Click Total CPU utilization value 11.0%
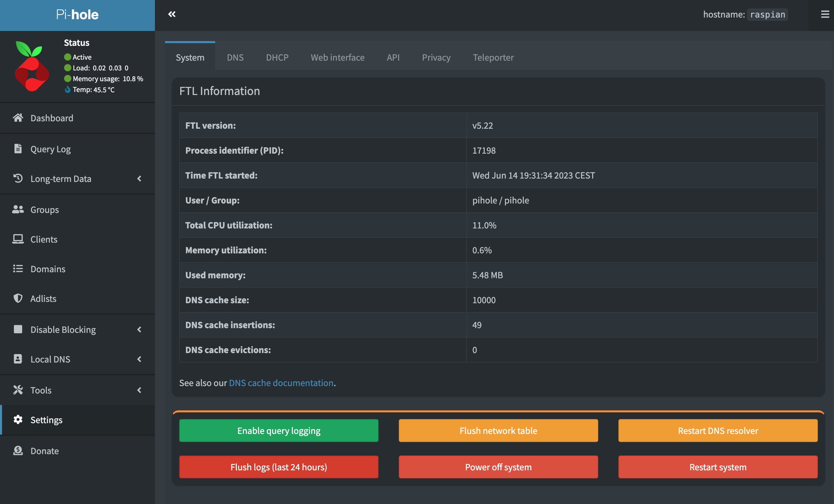The width and height of the screenshot is (834, 504). (x=484, y=225)
